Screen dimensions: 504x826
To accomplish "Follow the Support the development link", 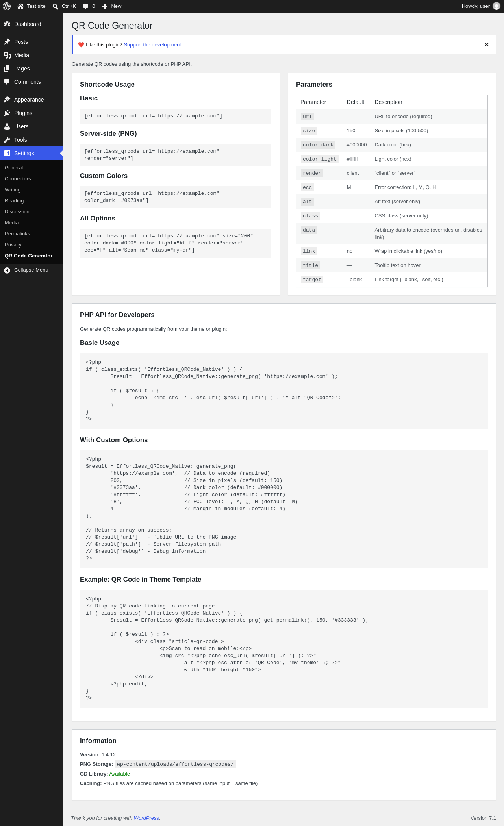I will 153,45.
